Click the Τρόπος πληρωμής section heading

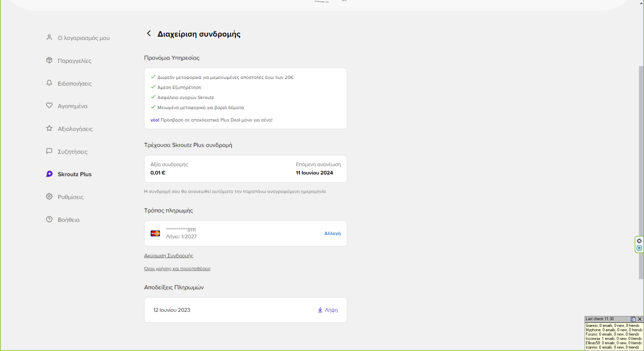tap(169, 211)
